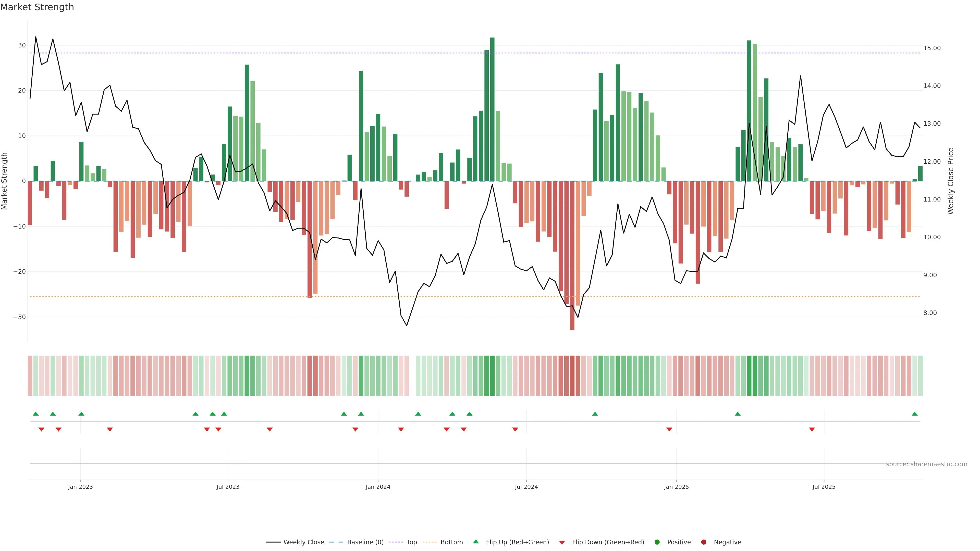Click the red flip-down marker before Jan 2025
The image size is (980, 551).
[x=669, y=429]
